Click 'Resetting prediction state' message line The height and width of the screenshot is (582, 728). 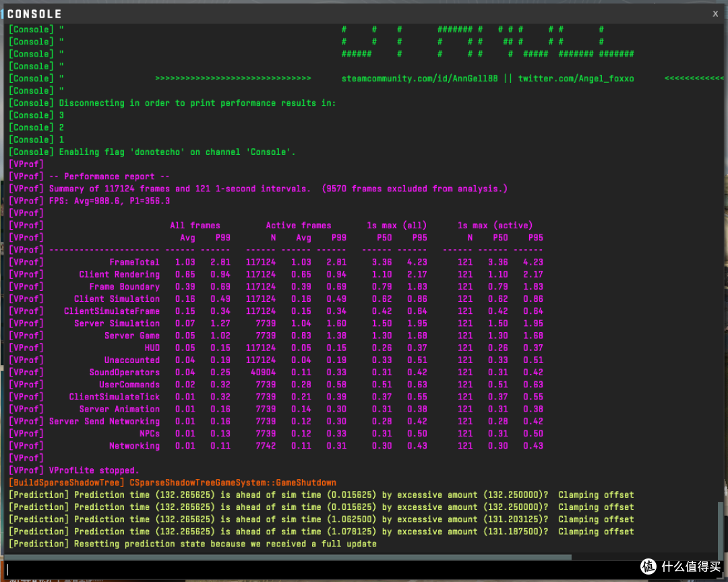coord(193,544)
